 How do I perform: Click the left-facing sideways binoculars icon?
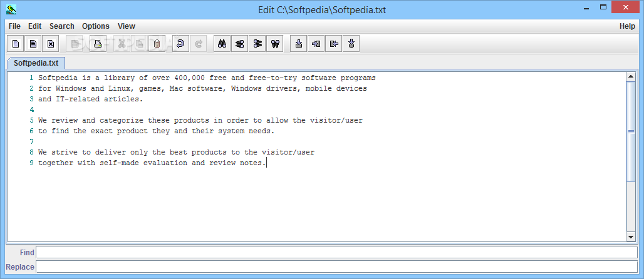[240, 44]
